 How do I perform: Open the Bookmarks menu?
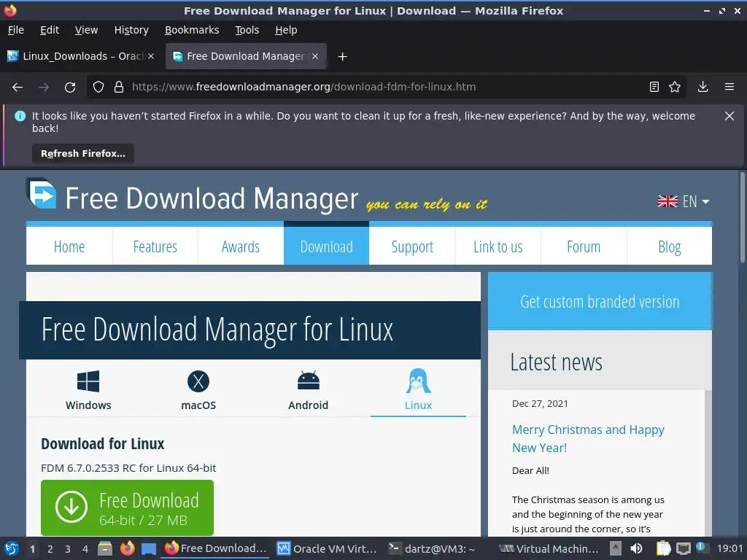(x=192, y=30)
